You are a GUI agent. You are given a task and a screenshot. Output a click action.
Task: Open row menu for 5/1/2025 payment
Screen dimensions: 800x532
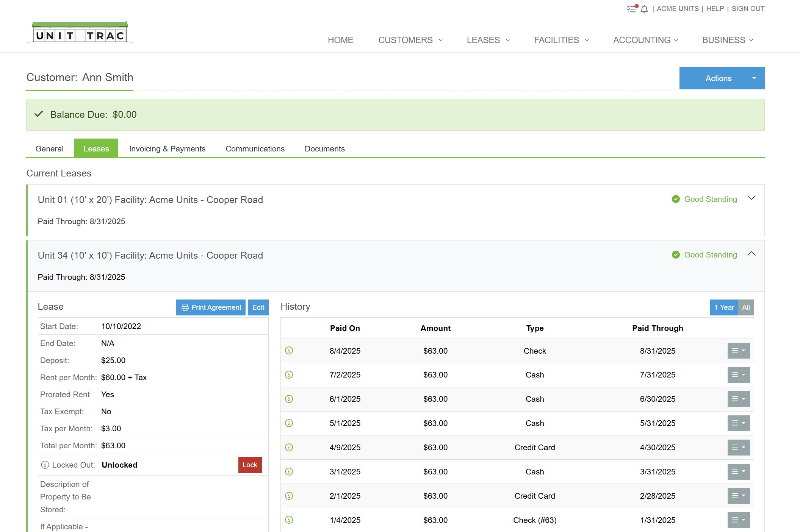click(x=739, y=423)
